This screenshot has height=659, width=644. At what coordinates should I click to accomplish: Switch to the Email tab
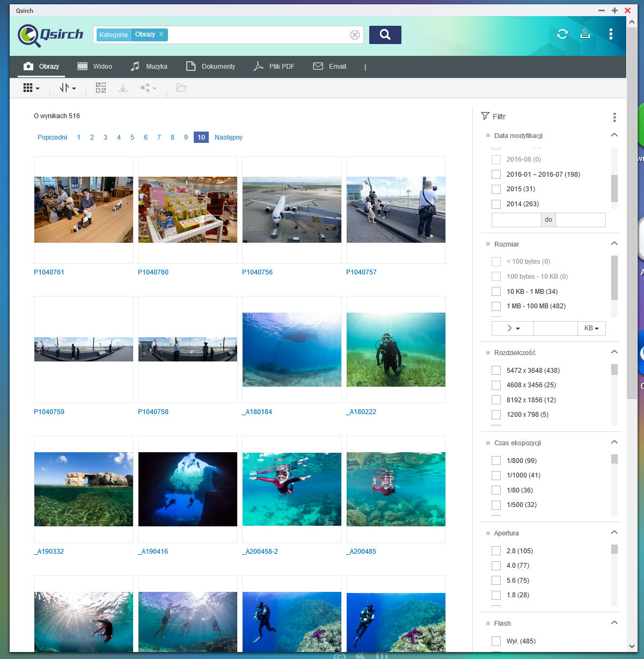point(330,67)
